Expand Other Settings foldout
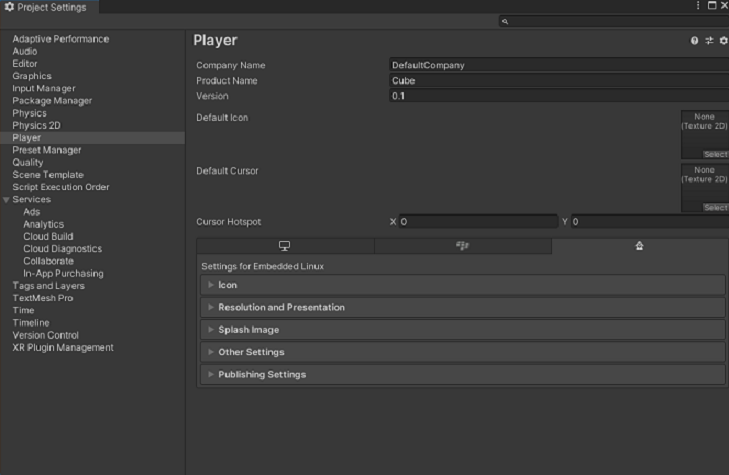This screenshot has width=729, height=475. pos(251,352)
